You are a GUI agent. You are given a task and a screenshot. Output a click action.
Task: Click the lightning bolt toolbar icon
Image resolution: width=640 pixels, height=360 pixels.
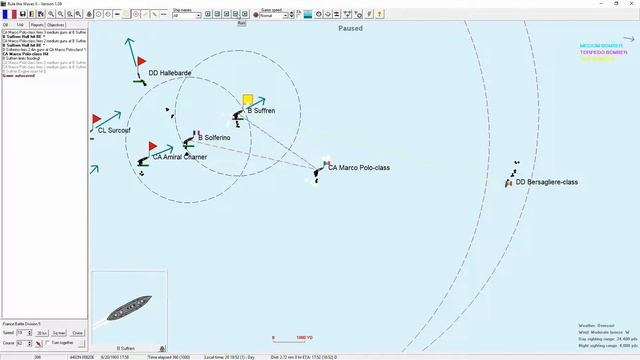click(369, 14)
